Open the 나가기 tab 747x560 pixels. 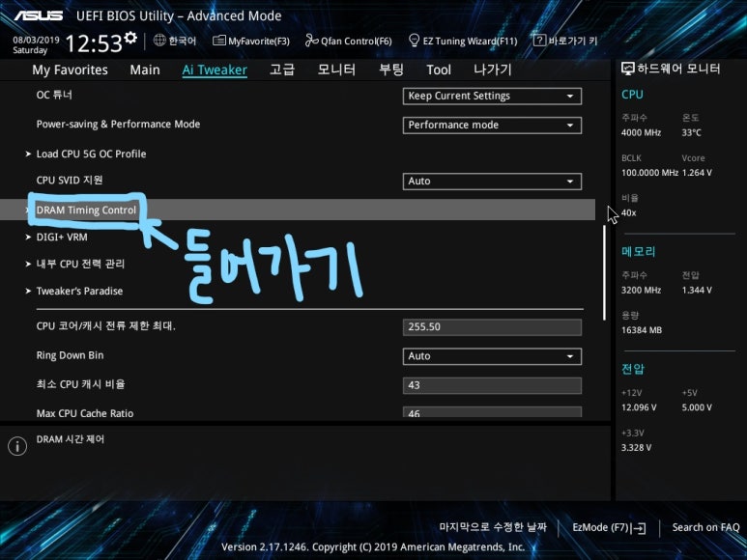point(493,70)
